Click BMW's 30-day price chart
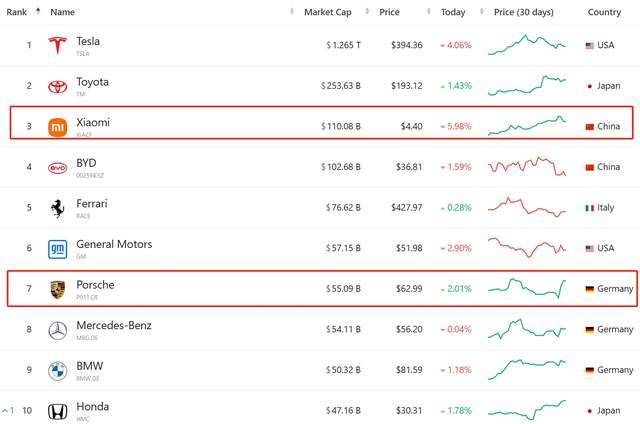This screenshot has width=640, height=424. tap(527, 369)
